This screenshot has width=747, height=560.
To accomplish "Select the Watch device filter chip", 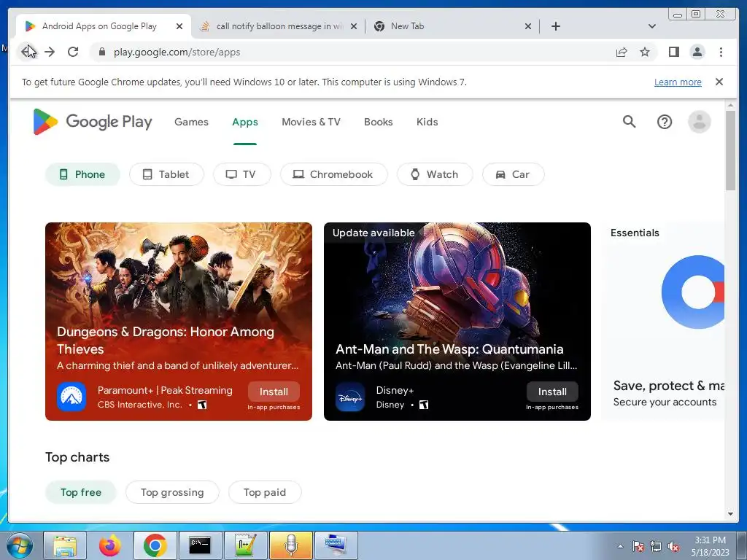I will point(435,174).
